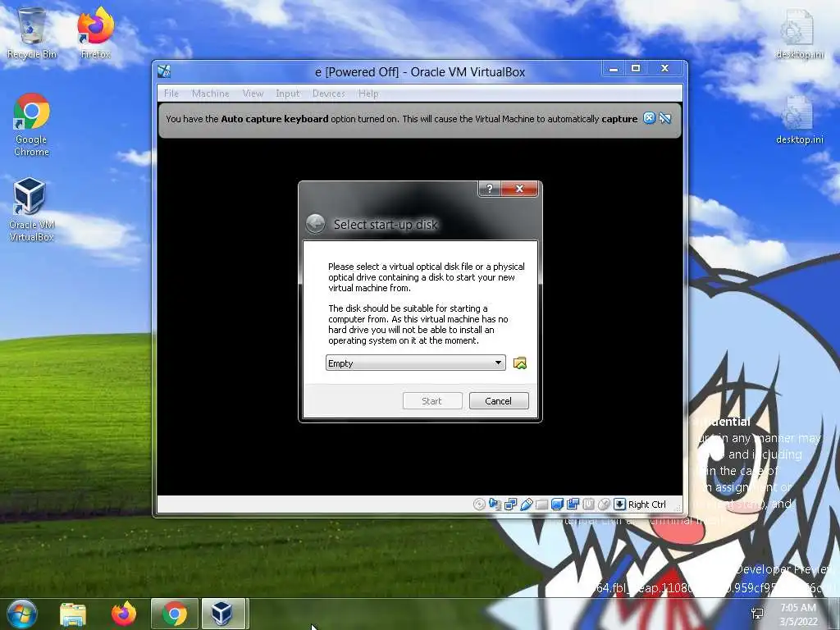
Task: Click the VirtualBox taskbar button
Action: tap(223, 614)
